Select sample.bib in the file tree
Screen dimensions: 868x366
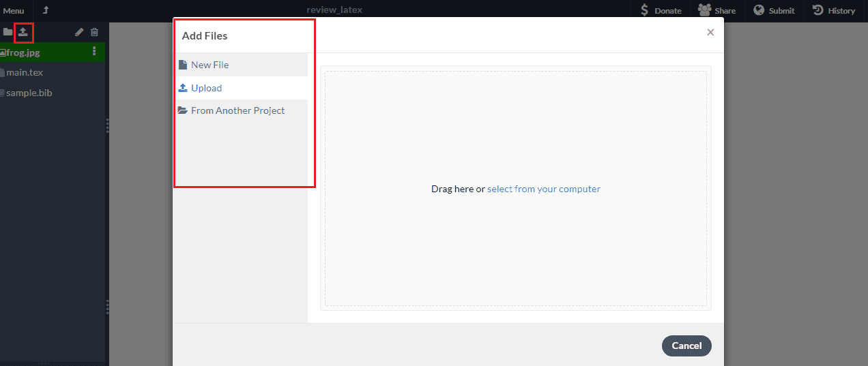[x=29, y=93]
